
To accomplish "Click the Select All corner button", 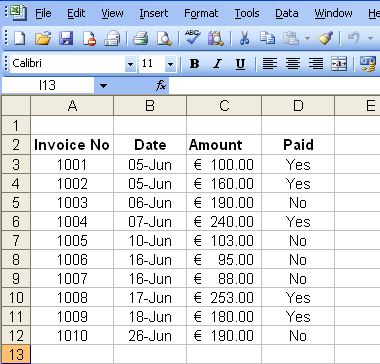I will click(16, 106).
